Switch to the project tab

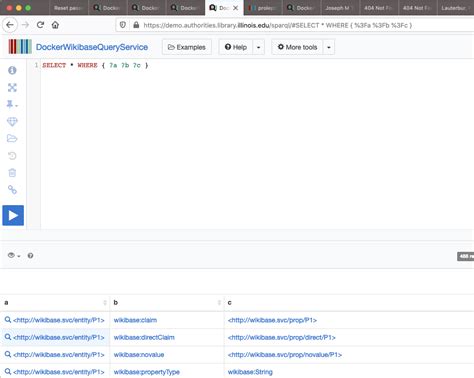(263, 8)
